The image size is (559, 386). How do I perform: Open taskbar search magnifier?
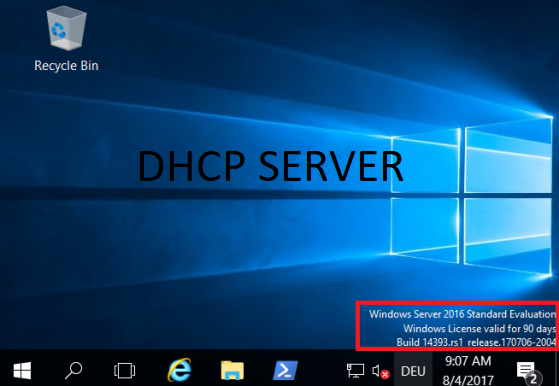73,371
